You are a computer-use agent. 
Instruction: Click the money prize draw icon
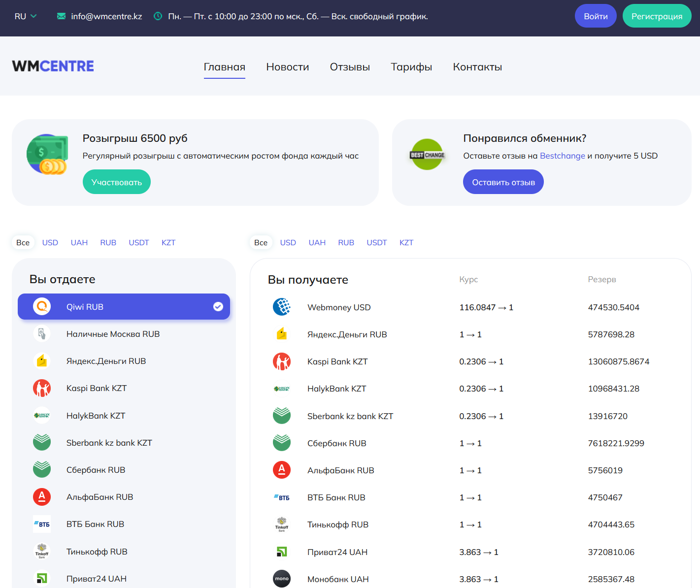click(47, 154)
